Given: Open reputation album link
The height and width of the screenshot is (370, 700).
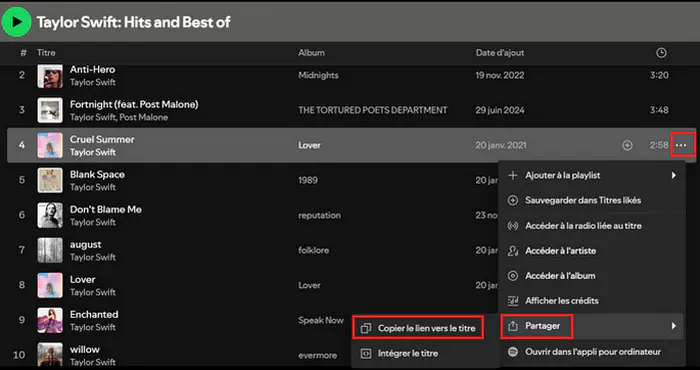Looking at the screenshot, I should [319, 215].
